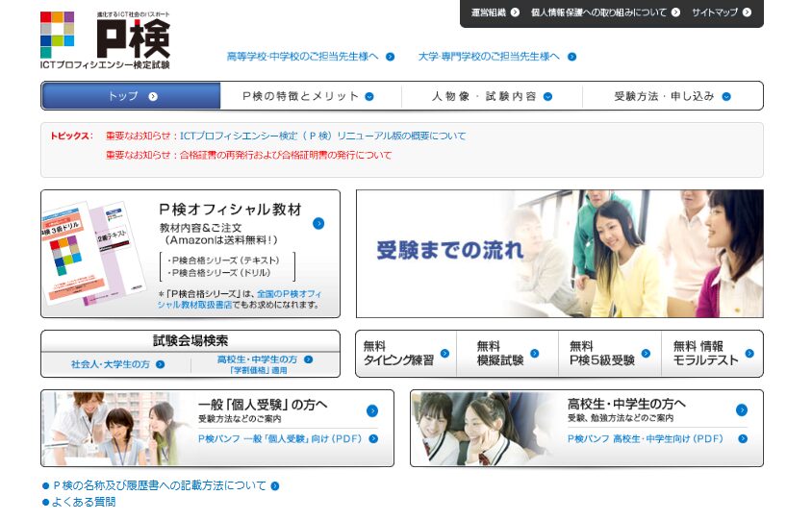The image size is (812, 520).
Task: Click the arrow icon on 無料タイピング練習
Action: 444,353
